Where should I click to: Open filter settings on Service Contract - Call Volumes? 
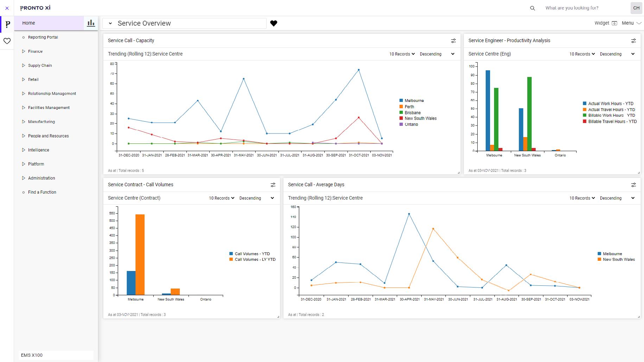point(273,185)
